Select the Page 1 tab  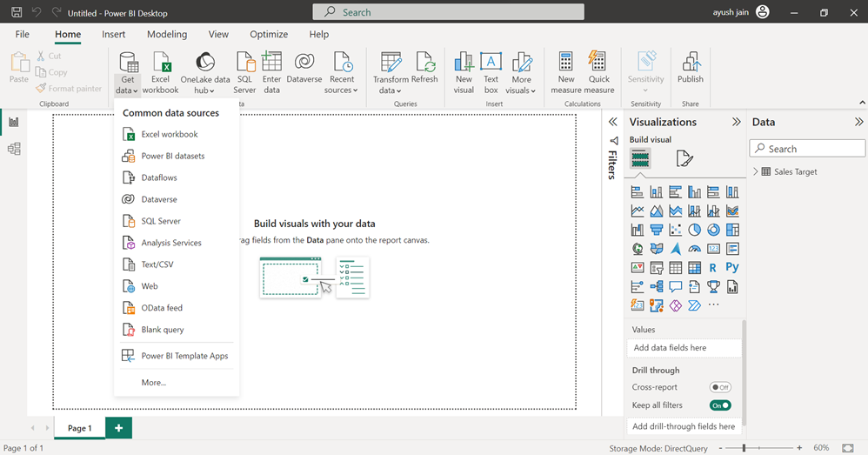pyautogui.click(x=80, y=428)
